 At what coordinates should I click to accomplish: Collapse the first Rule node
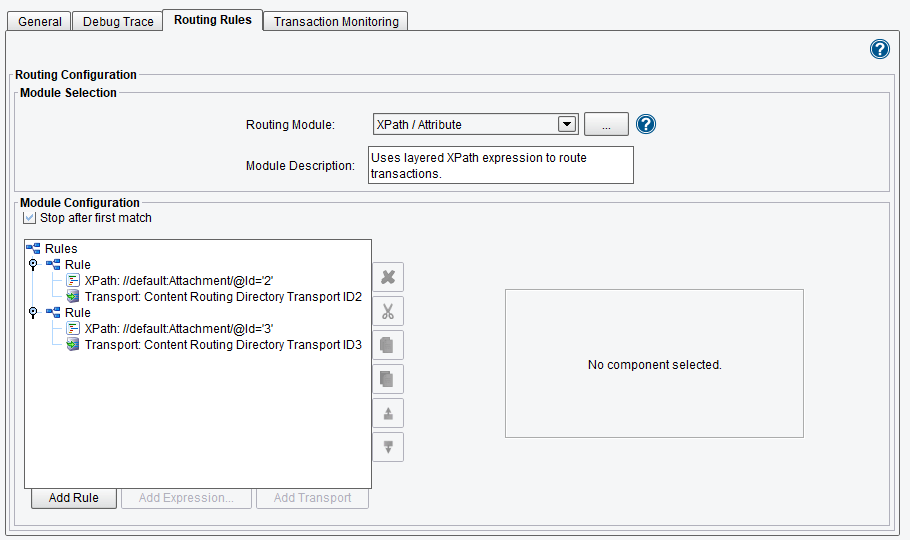(x=33, y=265)
